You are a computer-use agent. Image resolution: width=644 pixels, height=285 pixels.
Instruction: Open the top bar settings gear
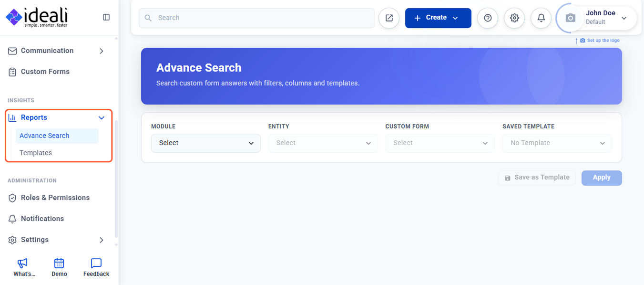(514, 18)
